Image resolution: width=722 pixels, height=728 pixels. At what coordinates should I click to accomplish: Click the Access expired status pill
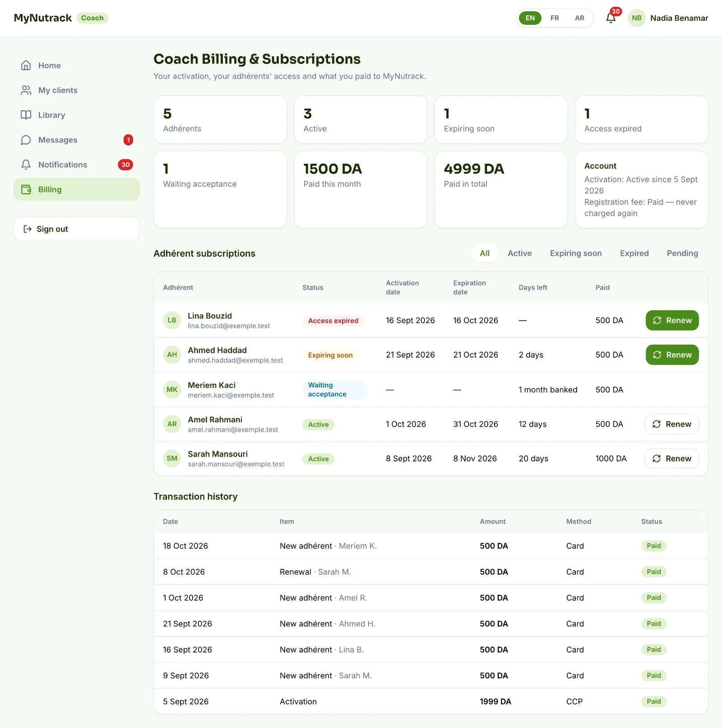pyautogui.click(x=333, y=321)
